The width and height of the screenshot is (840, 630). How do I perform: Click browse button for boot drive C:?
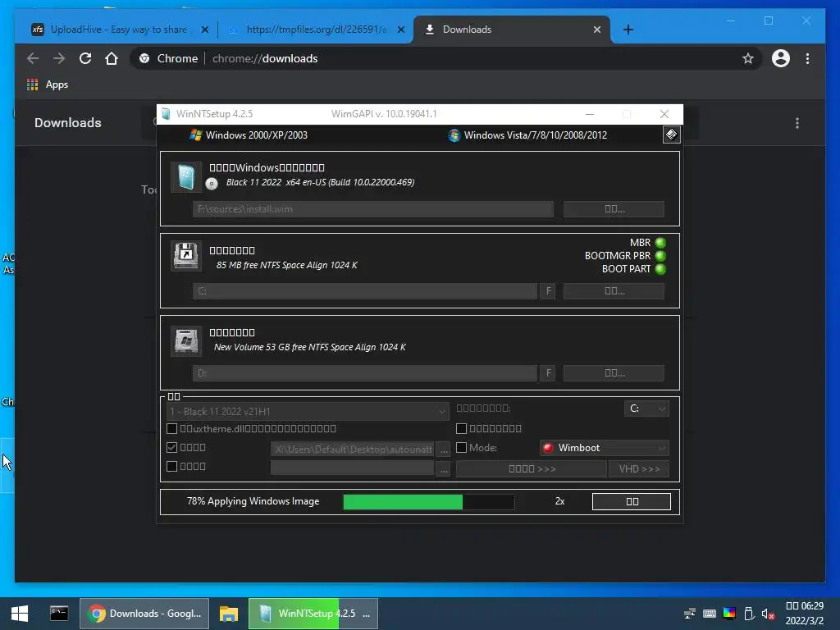(614, 291)
